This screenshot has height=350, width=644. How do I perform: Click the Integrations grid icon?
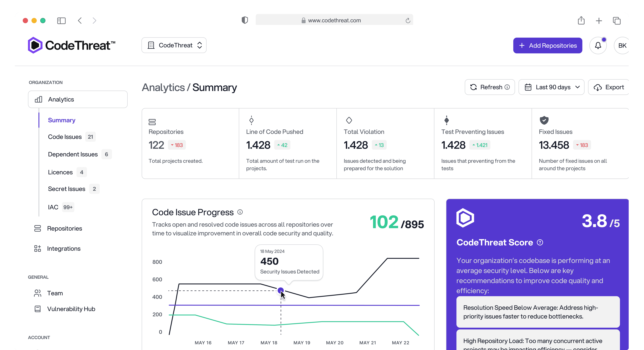coord(37,248)
